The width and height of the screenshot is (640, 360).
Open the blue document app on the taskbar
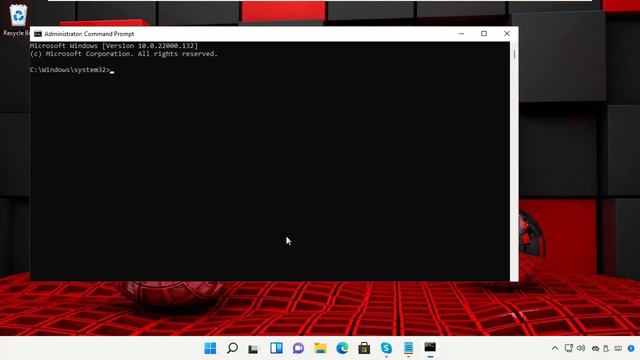[x=408, y=348]
